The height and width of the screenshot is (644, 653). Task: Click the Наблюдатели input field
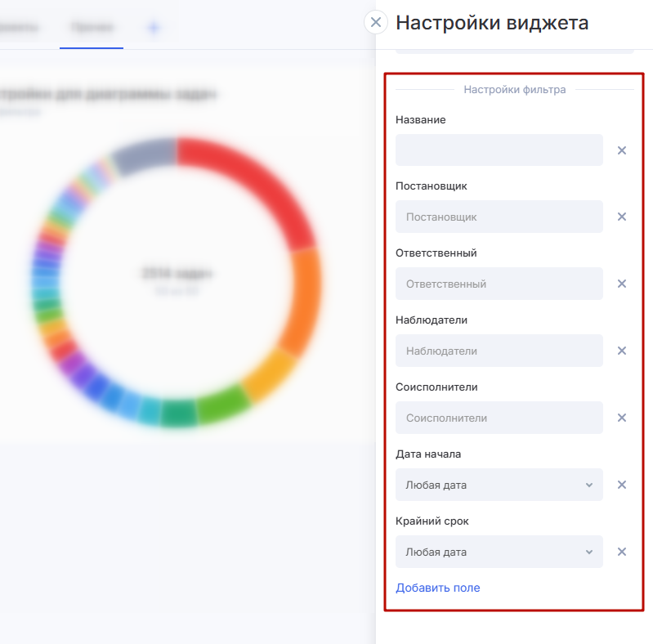499,351
